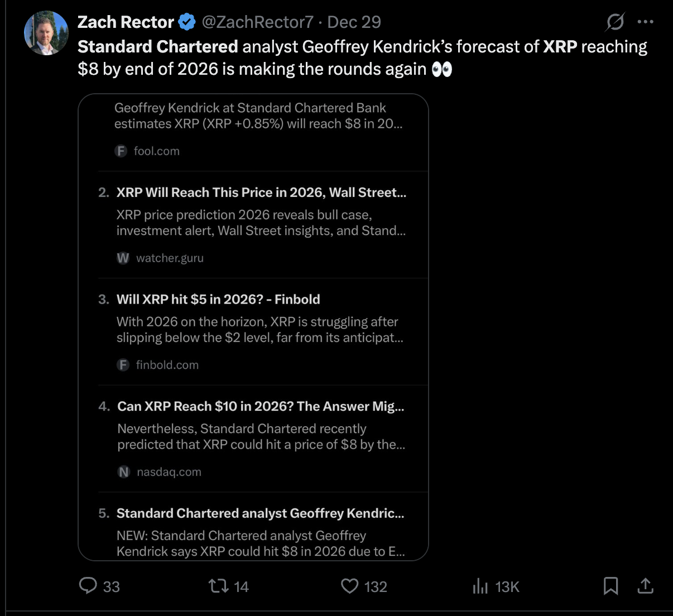Click the nasdaq.com source label
This screenshot has width=673, height=616.
tap(169, 472)
